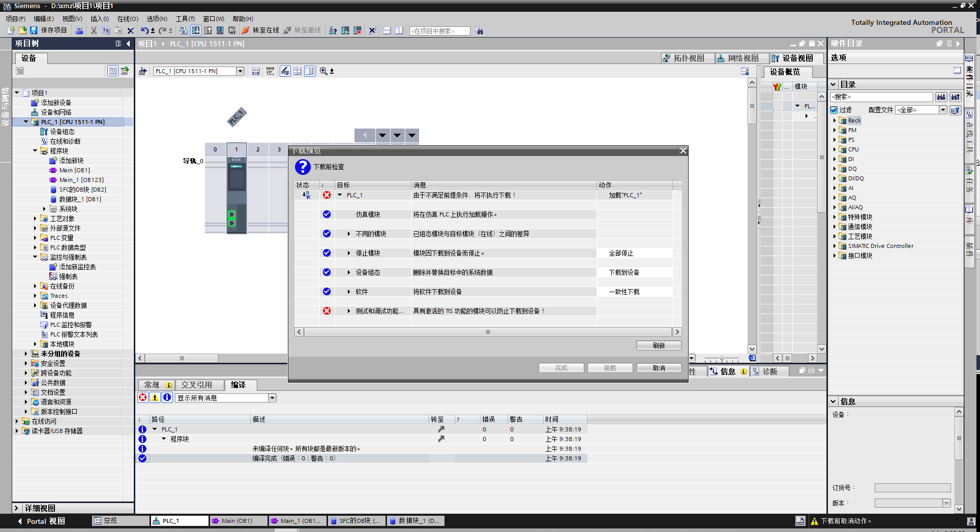Open the 在线(O) menu

pyautogui.click(x=127, y=19)
